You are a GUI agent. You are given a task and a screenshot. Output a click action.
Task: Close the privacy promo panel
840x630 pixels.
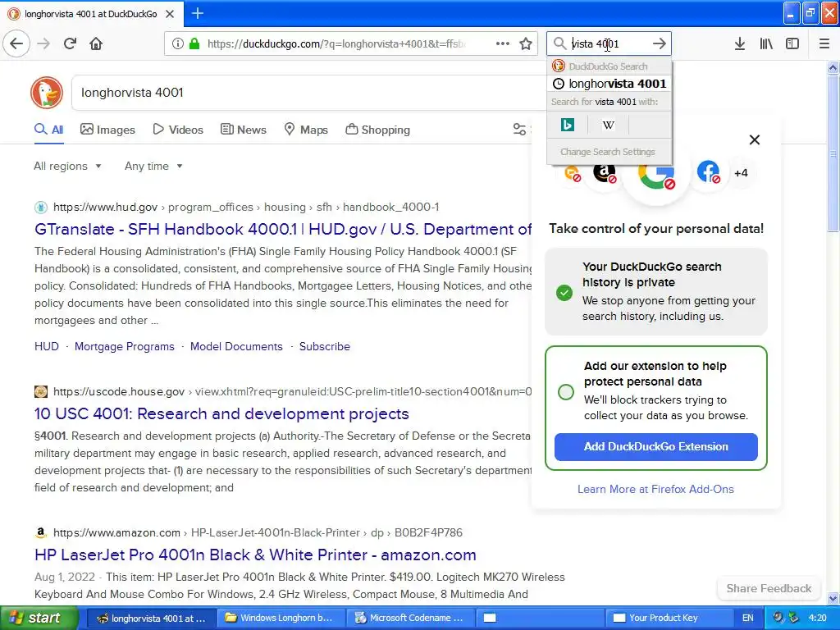pos(755,139)
